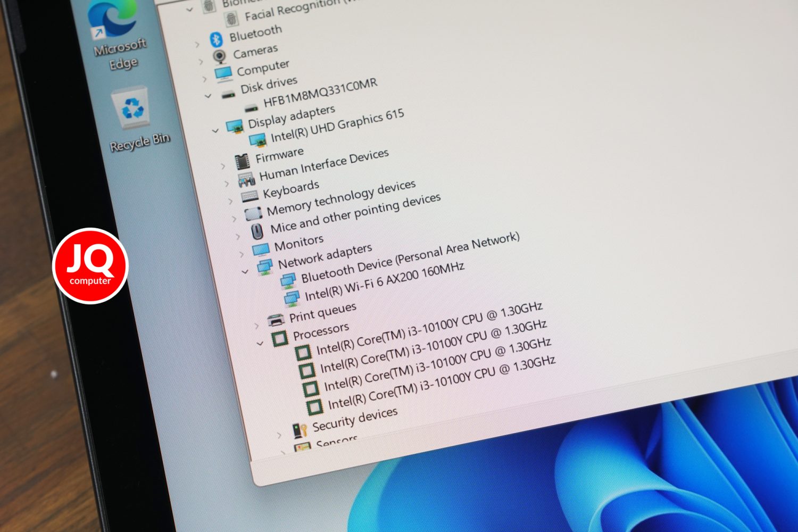Click the Monitors category icon
This screenshot has height=532, width=798.
click(261, 249)
